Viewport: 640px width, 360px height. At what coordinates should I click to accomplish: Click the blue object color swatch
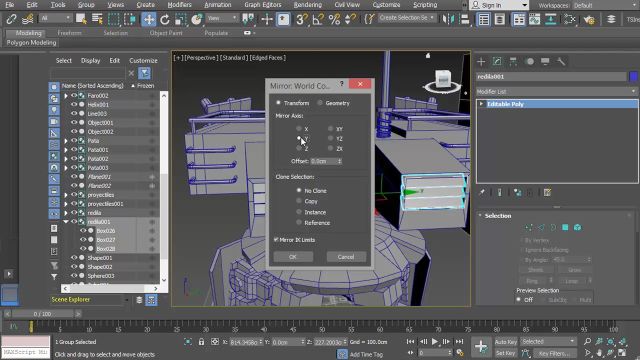(x=633, y=76)
